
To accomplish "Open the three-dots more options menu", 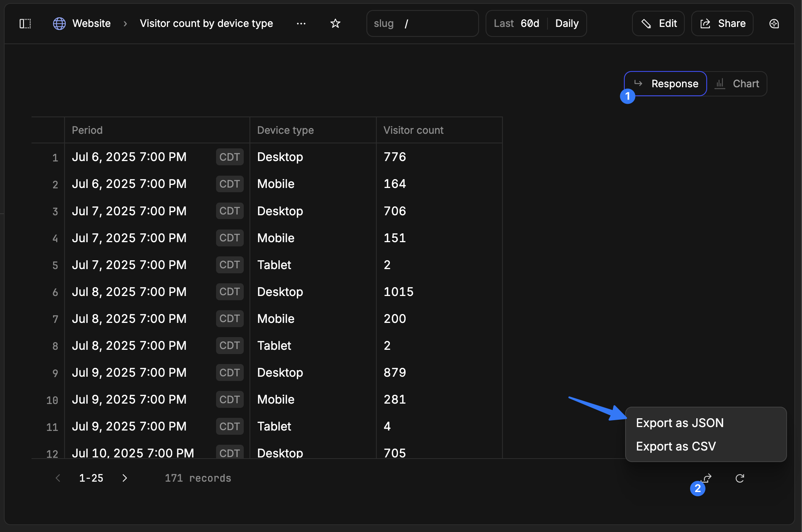I will pos(301,23).
